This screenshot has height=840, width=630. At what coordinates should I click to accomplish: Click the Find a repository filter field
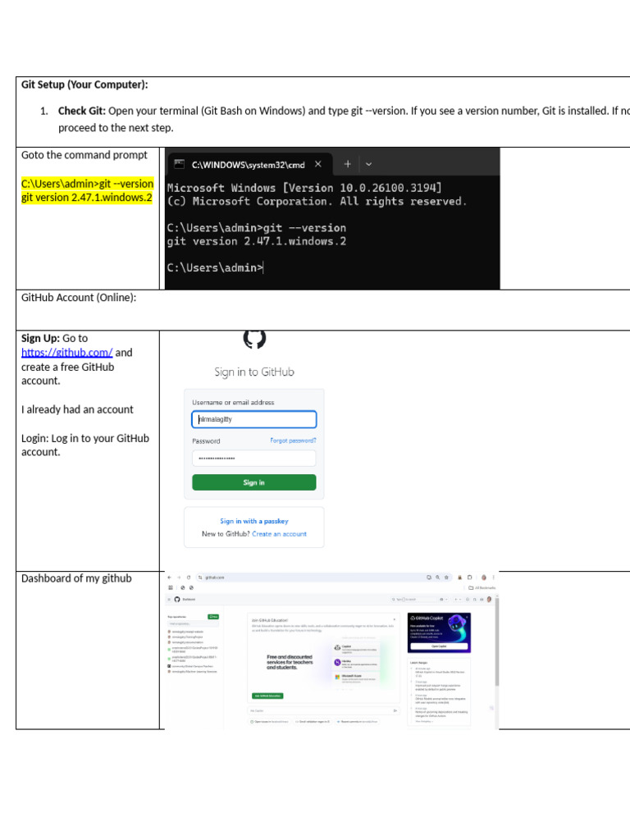[194, 623]
